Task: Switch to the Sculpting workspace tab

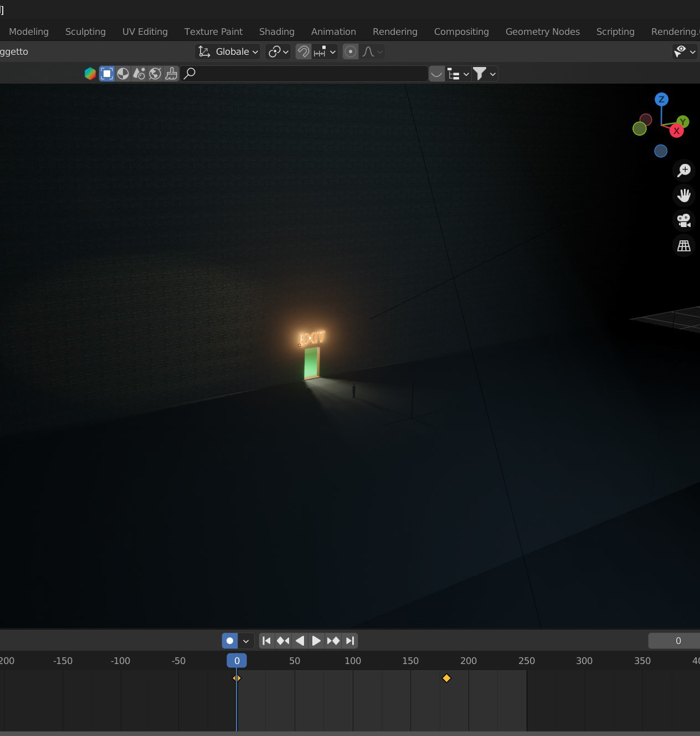Action: point(85,32)
